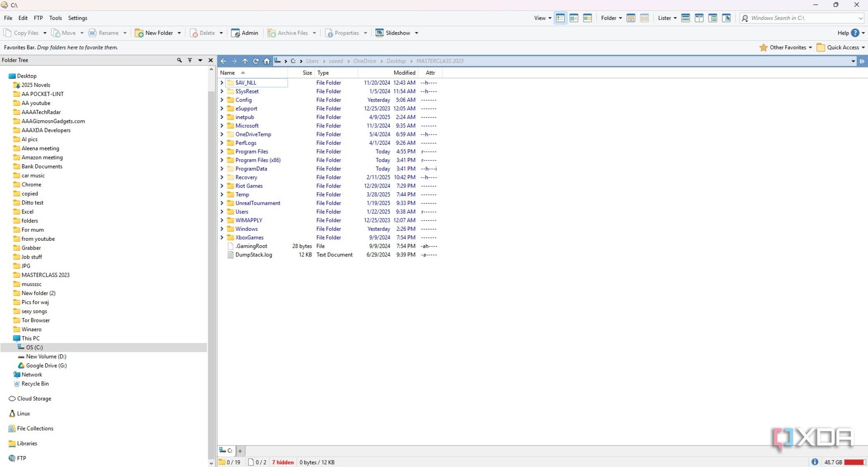The width and height of the screenshot is (868, 467).
Task: Click the forward navigation arrow
Action: 234,61
